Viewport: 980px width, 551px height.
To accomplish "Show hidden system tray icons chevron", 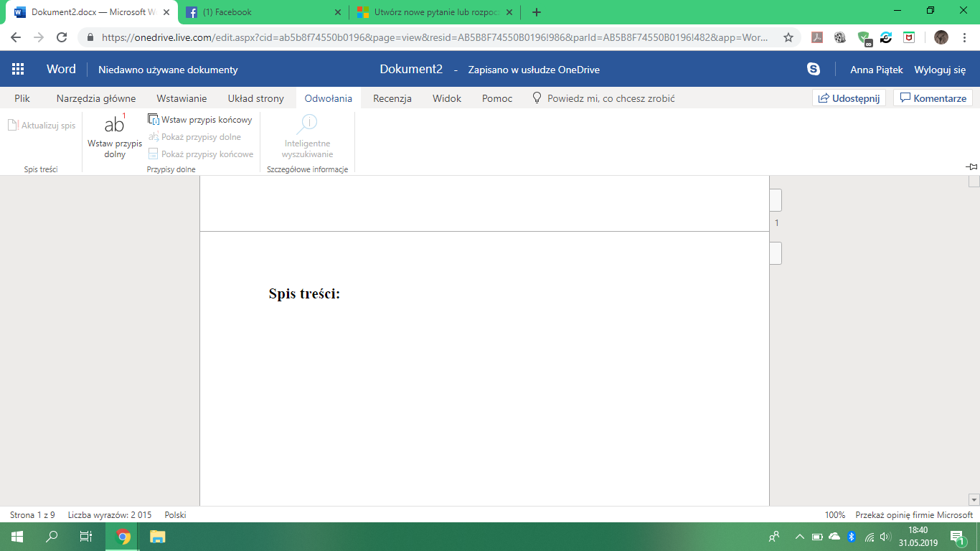I will pyautogui.click(x=799, y=537).
